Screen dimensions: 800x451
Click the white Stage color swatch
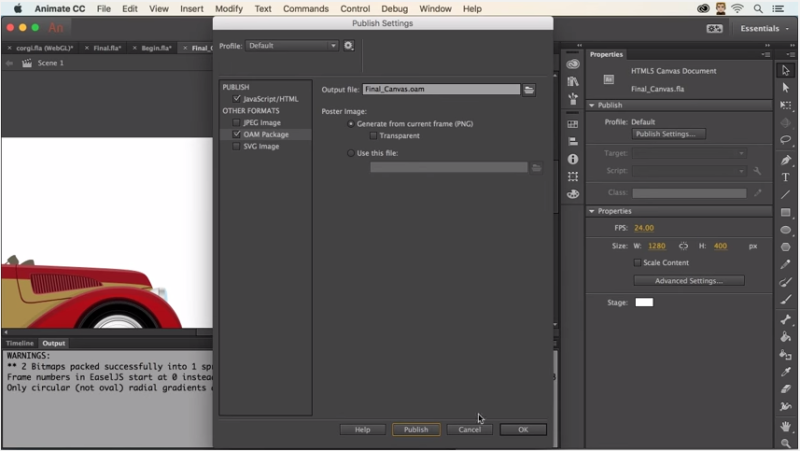(643, 302)
